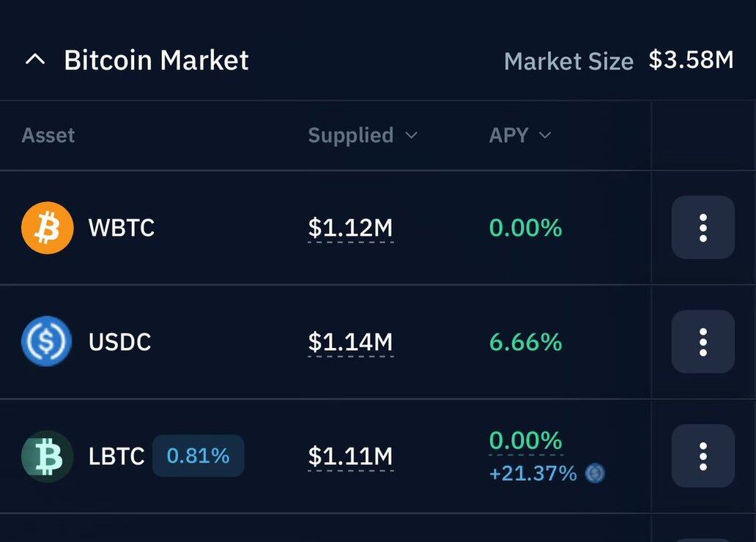756x542 pixels.
Task: Click the WBTC orange Bitcoin icon
Action: (x=47, y=228)
